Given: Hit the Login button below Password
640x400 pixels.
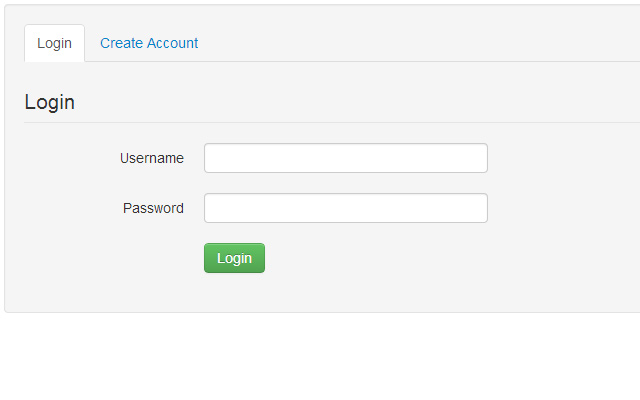Looking at the screenshot, I should pyautogui.click(x=234, y=258).
